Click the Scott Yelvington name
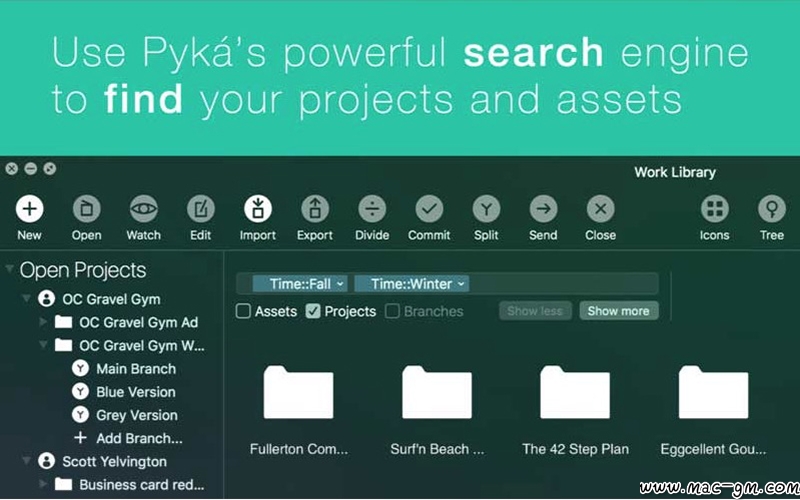This screenshot has height=500, width=800. tap(115, 462)
